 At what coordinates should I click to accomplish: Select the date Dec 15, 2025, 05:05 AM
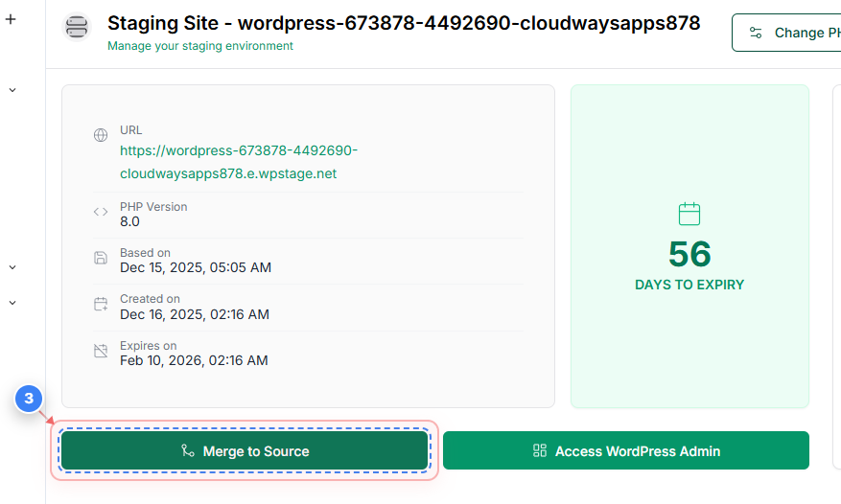point(196,267)
